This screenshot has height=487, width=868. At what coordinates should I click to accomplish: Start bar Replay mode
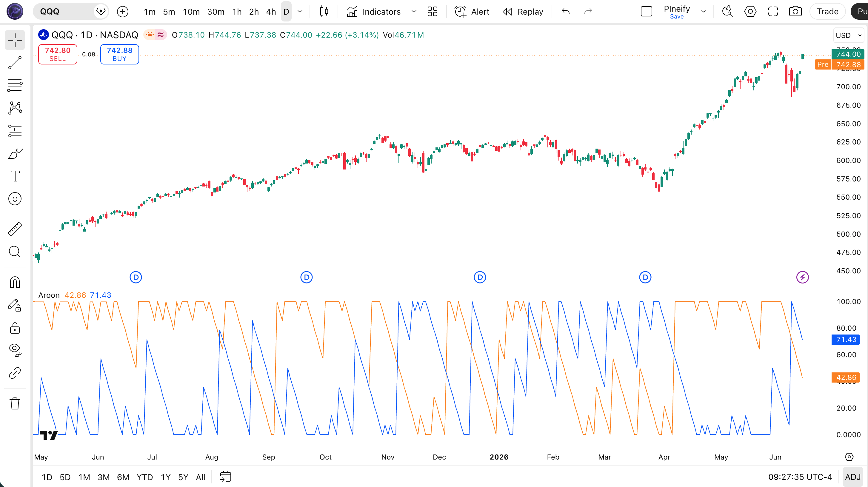tap(523, 12)
